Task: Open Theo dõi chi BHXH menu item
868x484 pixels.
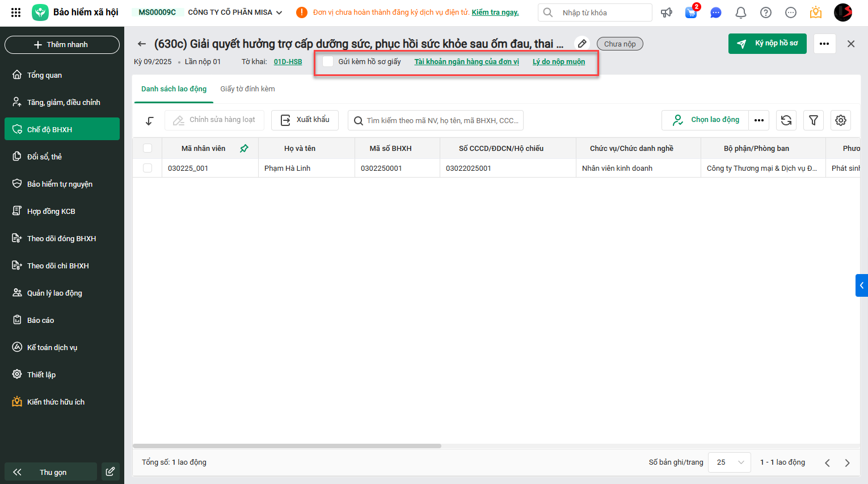Action: [62, 266]
